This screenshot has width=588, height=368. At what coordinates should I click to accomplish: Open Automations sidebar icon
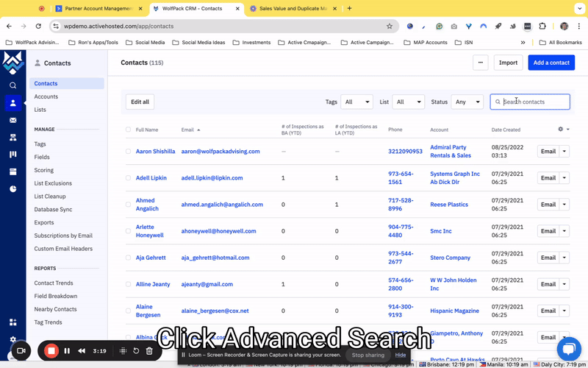click(12, 138)
